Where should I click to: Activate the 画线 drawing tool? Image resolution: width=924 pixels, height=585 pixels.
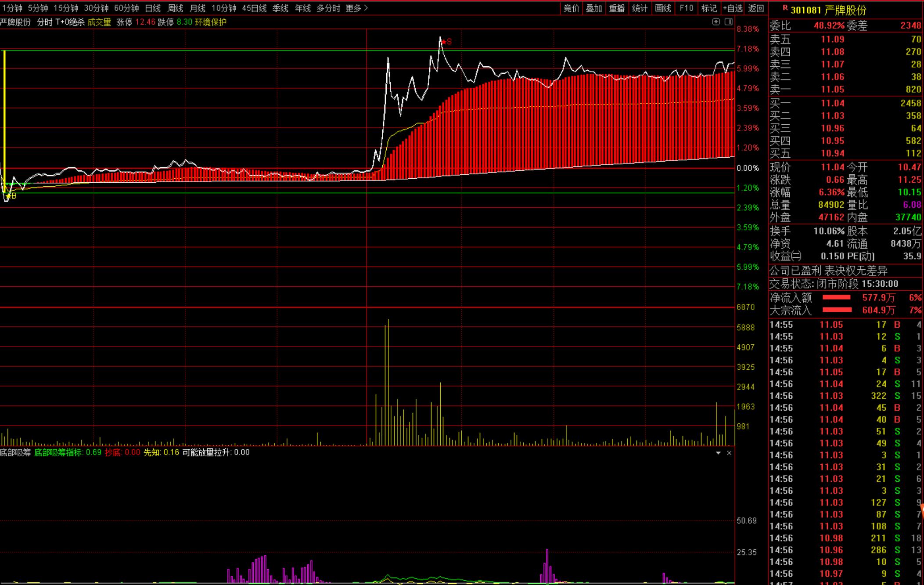[x=663, y=8]
